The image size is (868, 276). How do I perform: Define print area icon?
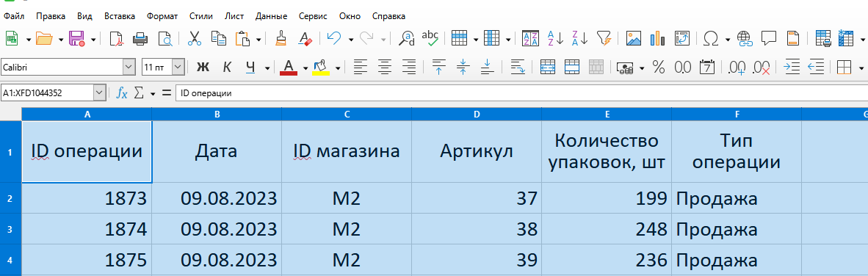pos(823,38)
